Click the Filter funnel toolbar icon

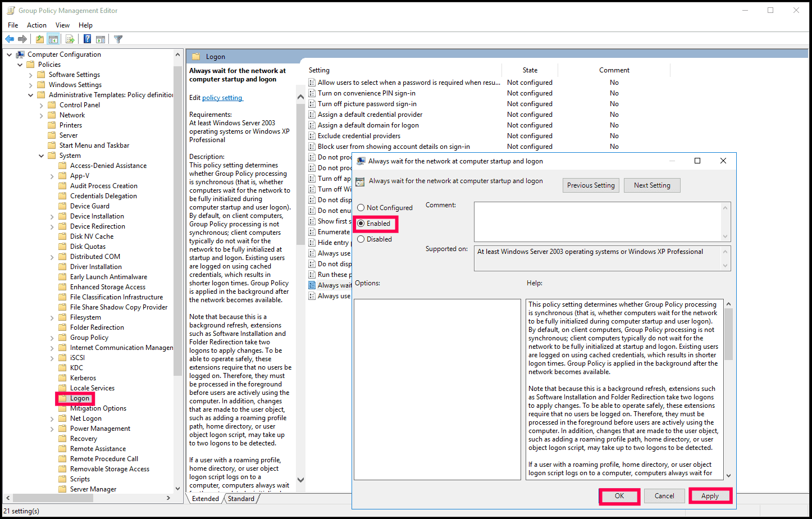pos(118,39)
